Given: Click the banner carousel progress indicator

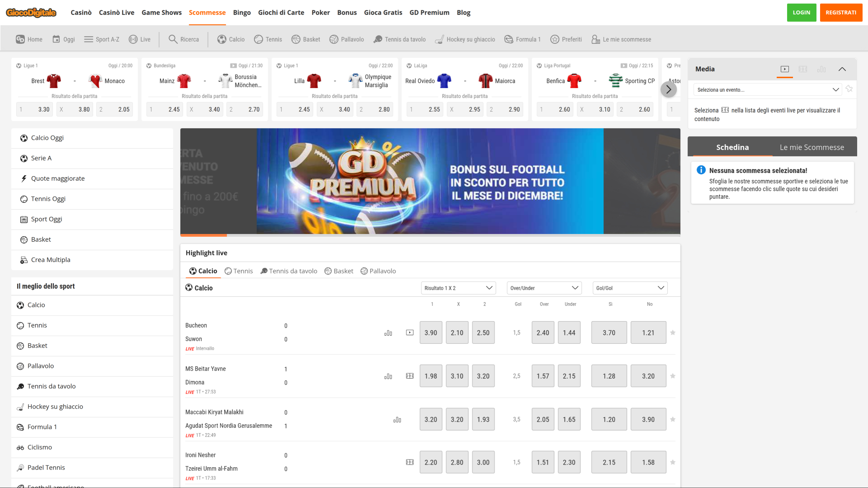Looking at the screenshot, I should (x=203, y=235).
